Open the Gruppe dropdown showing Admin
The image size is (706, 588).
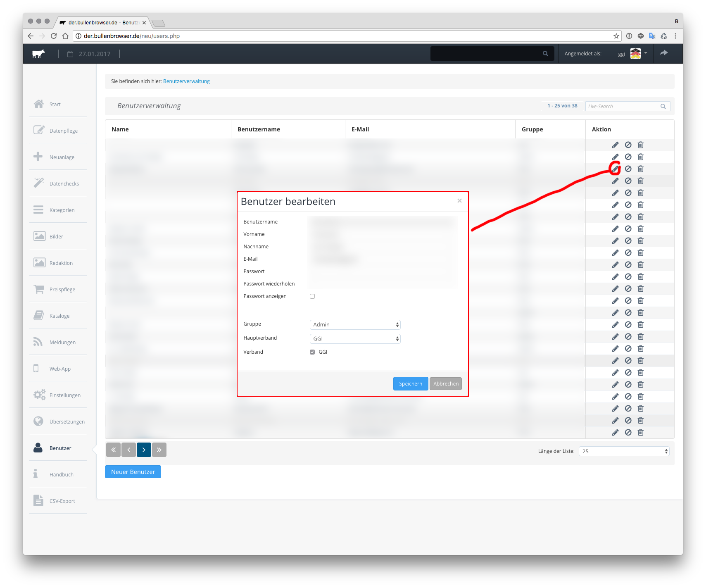point(355,325)
